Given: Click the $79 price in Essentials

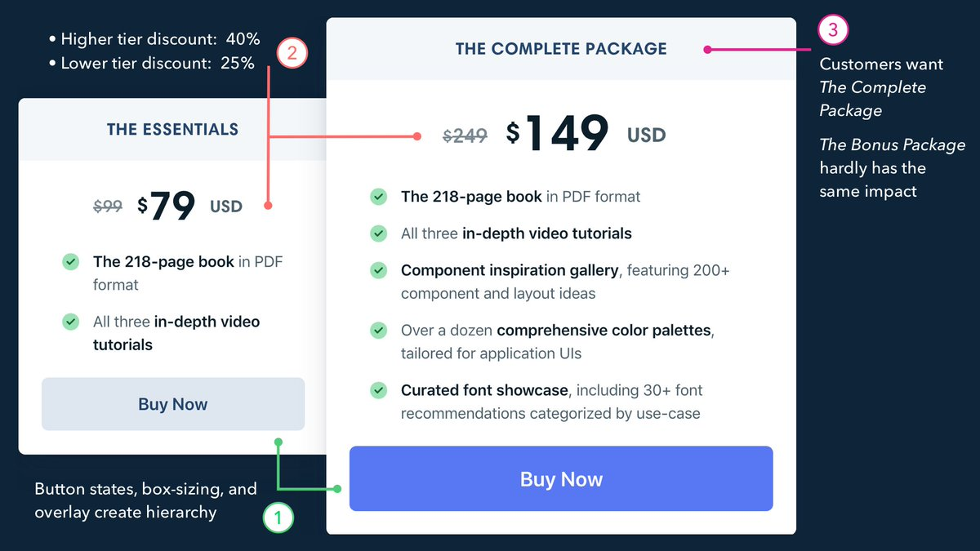Looking at the screenshot, I should point(167,207).
